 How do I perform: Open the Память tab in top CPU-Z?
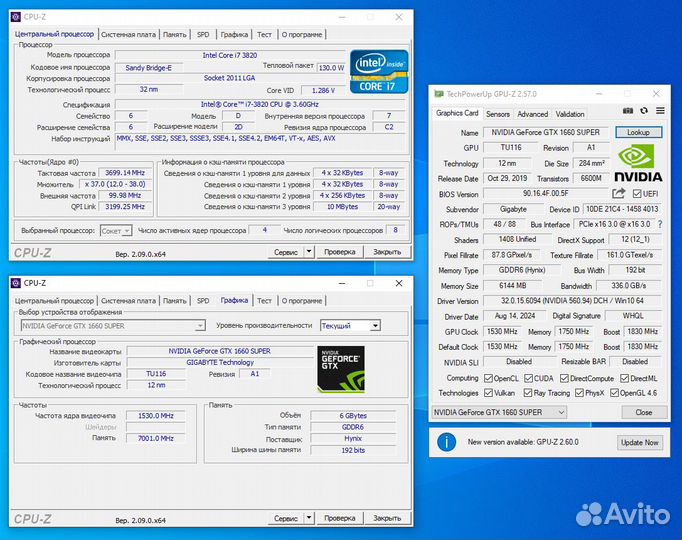point(175,34)
